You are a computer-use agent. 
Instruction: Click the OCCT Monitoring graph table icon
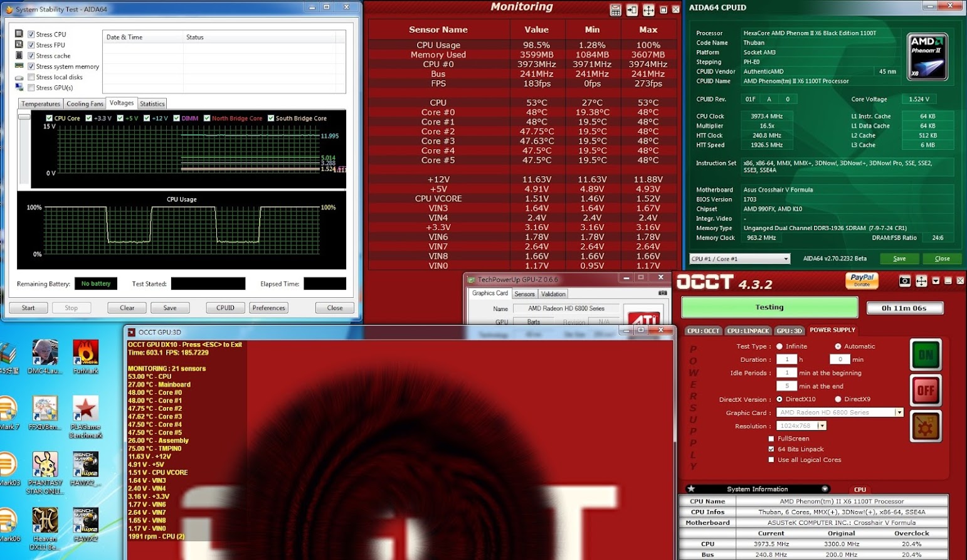tap(616, 10)
